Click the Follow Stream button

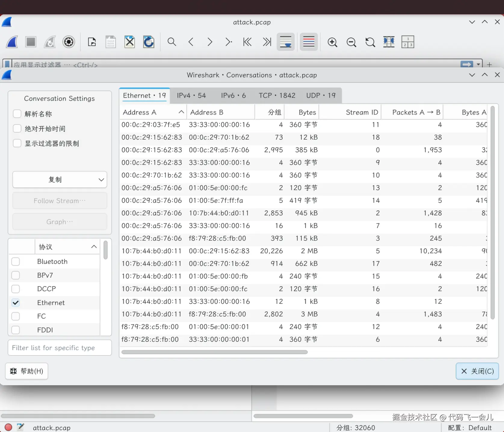(x=60, y=201)
